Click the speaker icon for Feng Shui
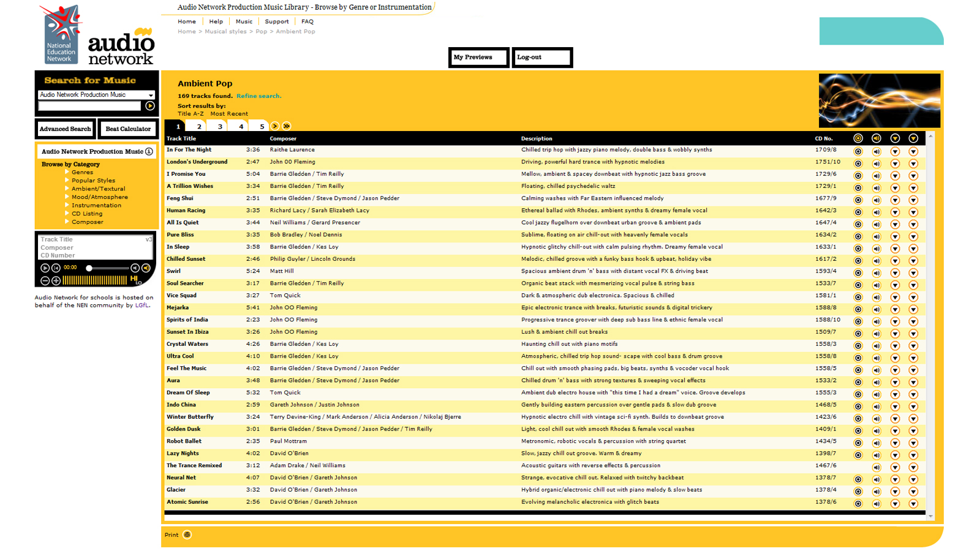Viewport: 980px width, 551px height. pos(876,200)
